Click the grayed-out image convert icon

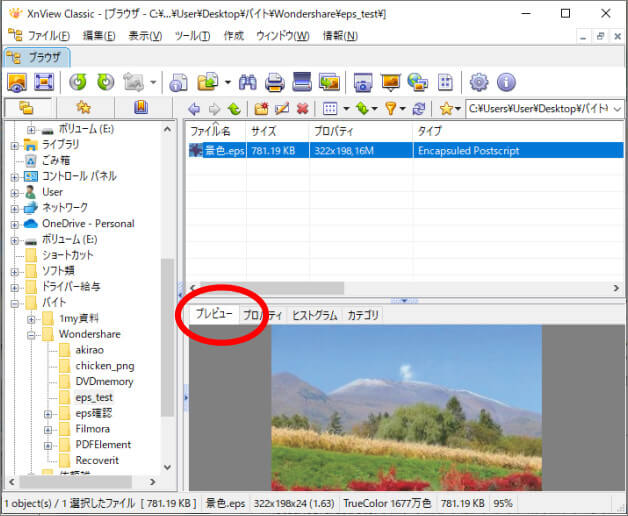(x=133, y=83)
